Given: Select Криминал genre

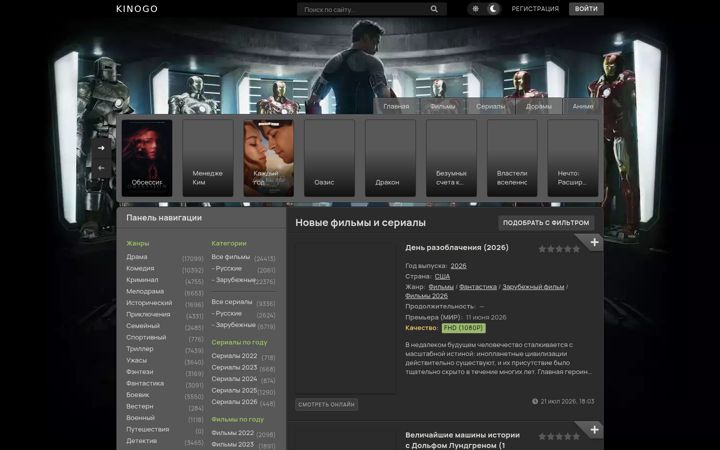Looking at the screenshot, I should point(142,280).
